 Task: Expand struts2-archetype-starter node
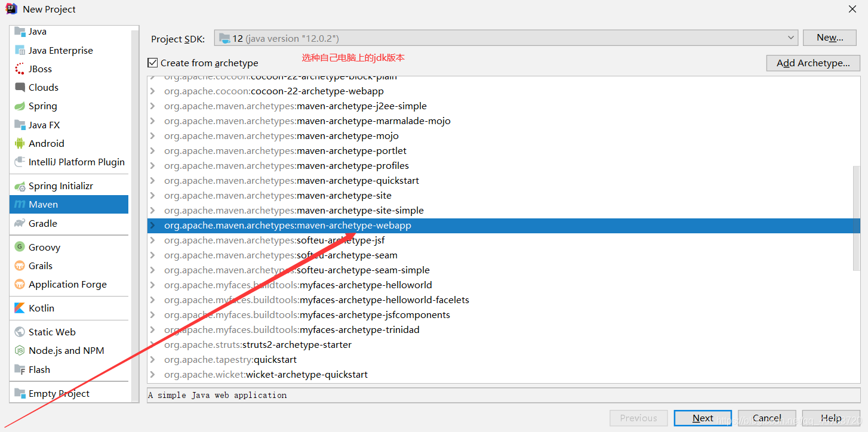coord(153,345)
